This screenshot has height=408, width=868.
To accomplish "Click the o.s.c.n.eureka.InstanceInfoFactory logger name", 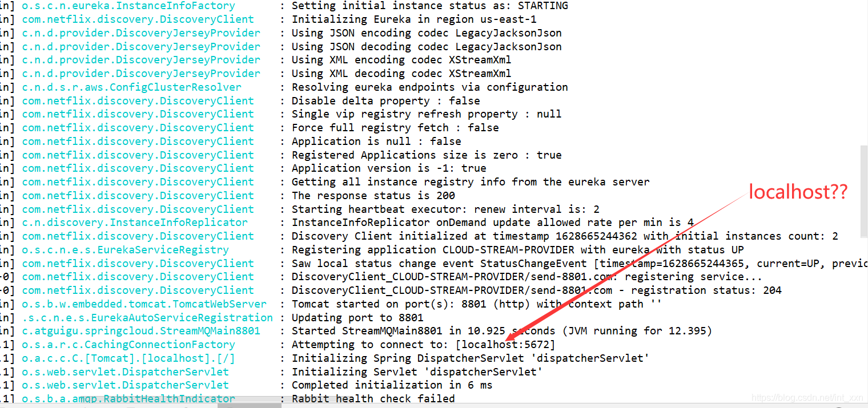I will tap(128, 6).
